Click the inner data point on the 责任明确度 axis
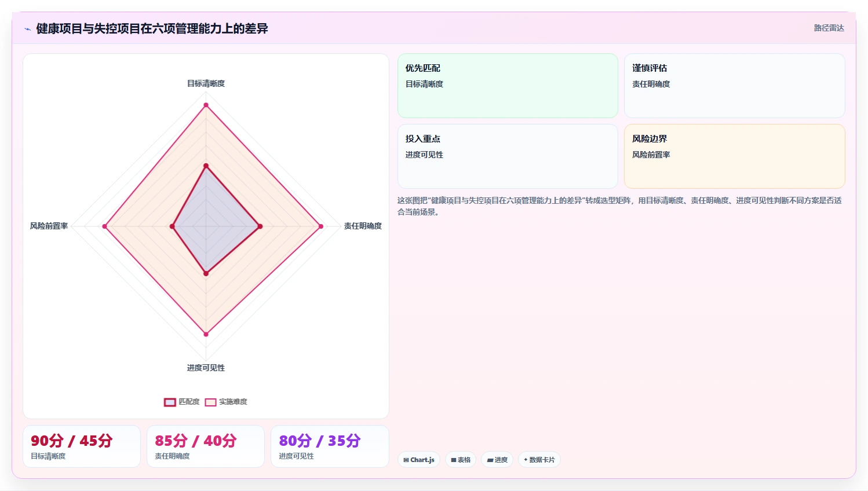 coord(260,226)
